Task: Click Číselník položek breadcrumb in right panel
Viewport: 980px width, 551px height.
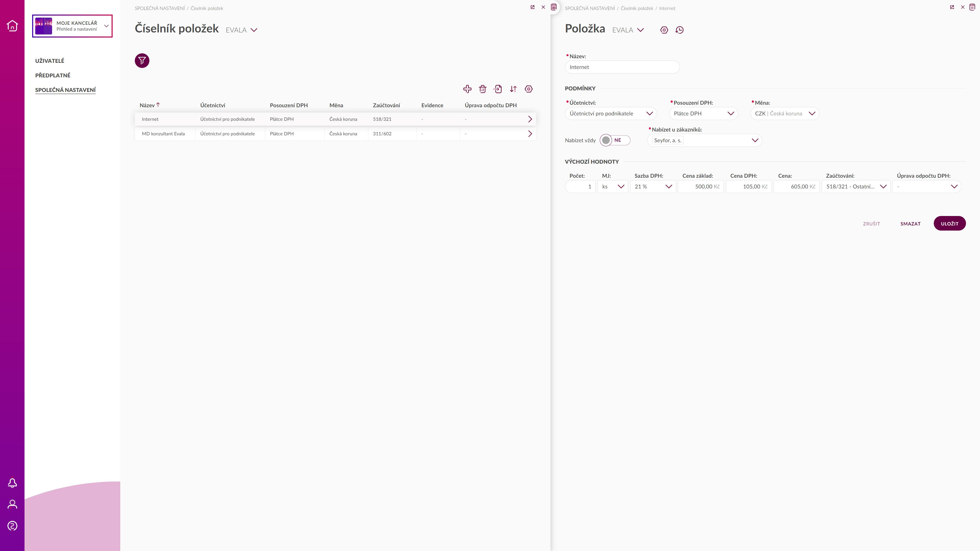Action: [637, 8]
